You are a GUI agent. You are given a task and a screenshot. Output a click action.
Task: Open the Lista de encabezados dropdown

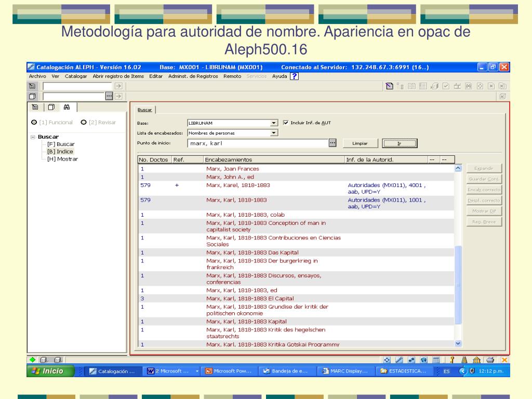tap(274, 133)
